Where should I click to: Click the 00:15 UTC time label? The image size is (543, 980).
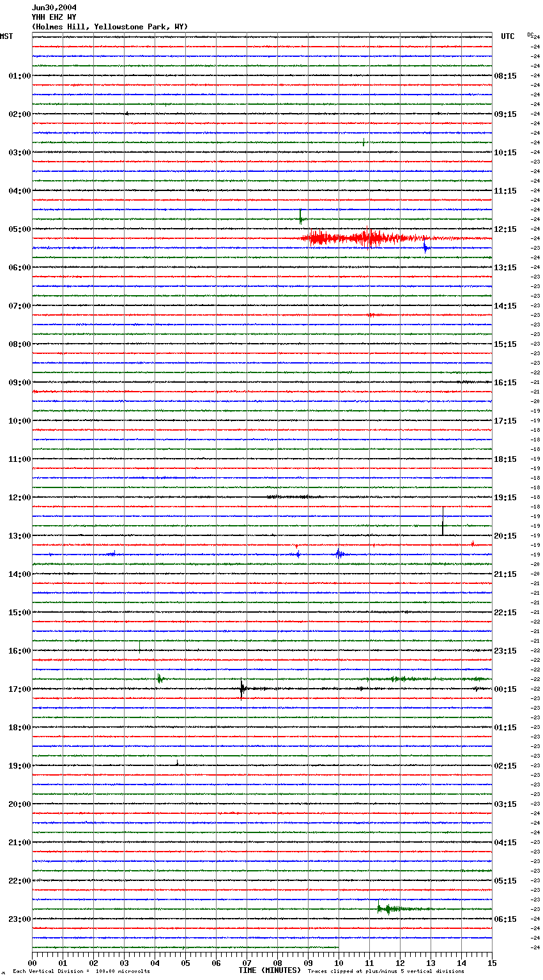coord(505,689)
